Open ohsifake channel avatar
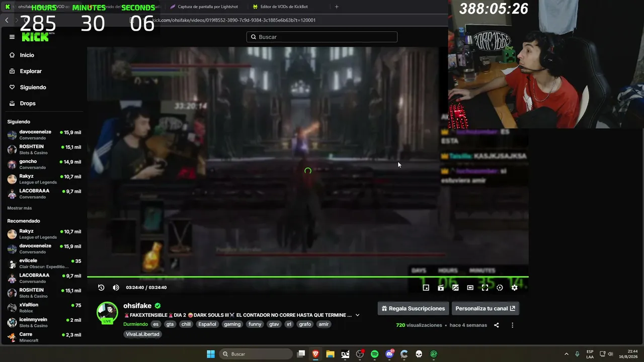This screenshot has height=362, width=644. 107,313
